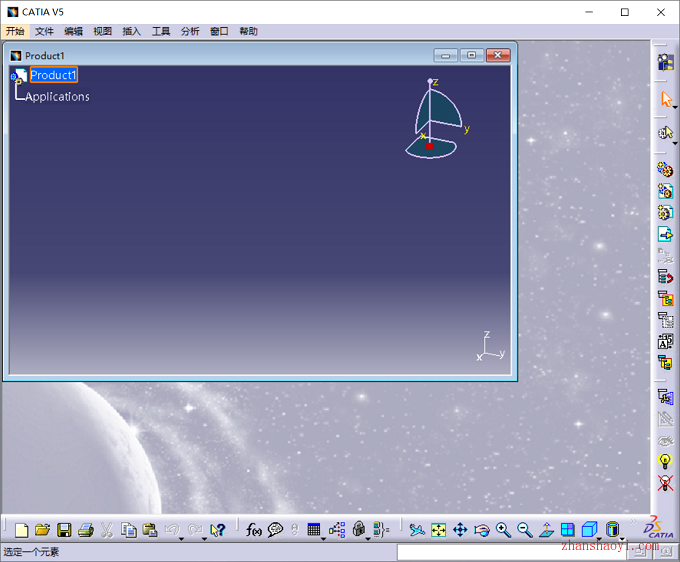Viewport: 680px width, 562px height.
Task: Maximize the Product1 document window
Action: pos(471,55)
